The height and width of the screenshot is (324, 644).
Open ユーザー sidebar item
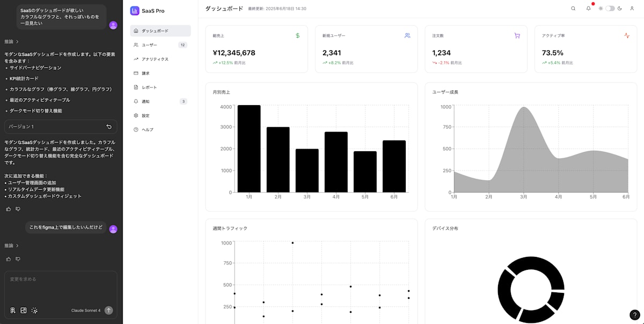pyautogui.click(x=160, y=45)
